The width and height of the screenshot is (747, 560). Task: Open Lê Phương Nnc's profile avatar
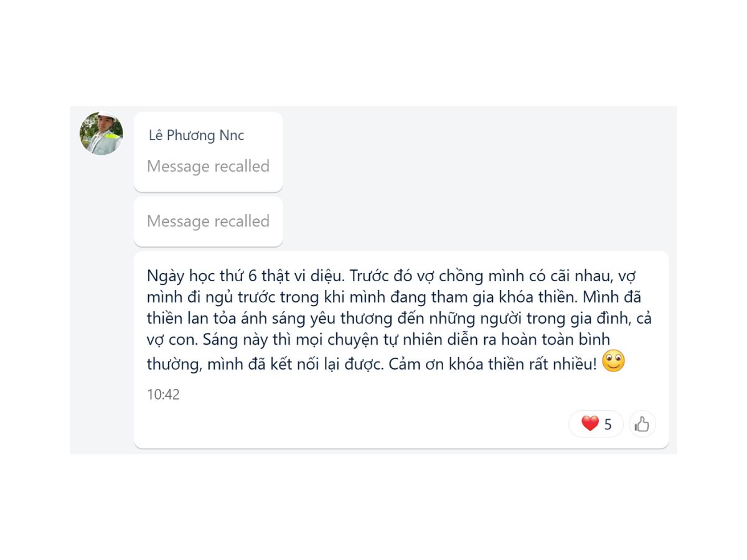point(101,134)
